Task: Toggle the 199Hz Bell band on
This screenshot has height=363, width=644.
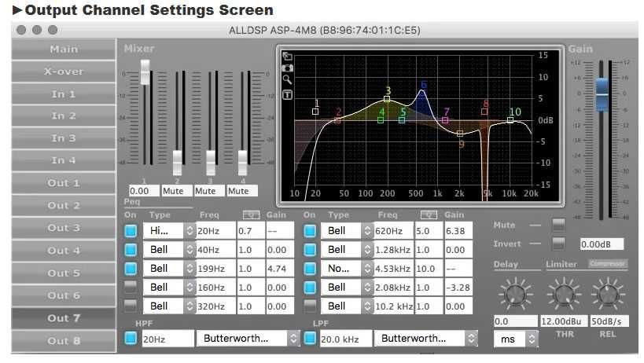Action: pyautogui.click(x=131, y=268)
